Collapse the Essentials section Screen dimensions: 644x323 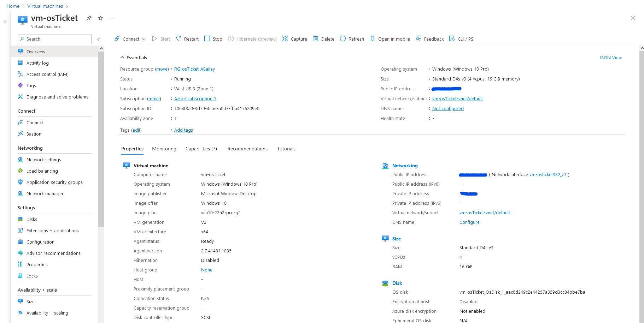click(134, 58)
